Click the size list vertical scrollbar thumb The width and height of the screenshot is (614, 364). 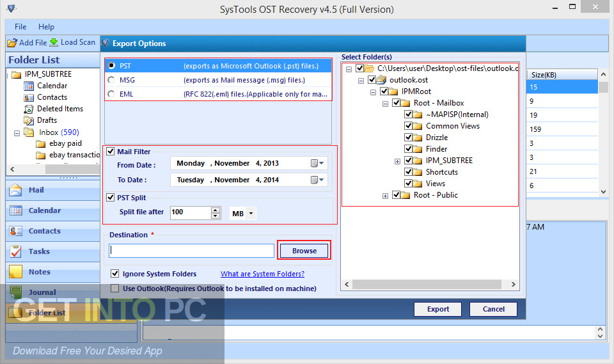click(603, 87)
